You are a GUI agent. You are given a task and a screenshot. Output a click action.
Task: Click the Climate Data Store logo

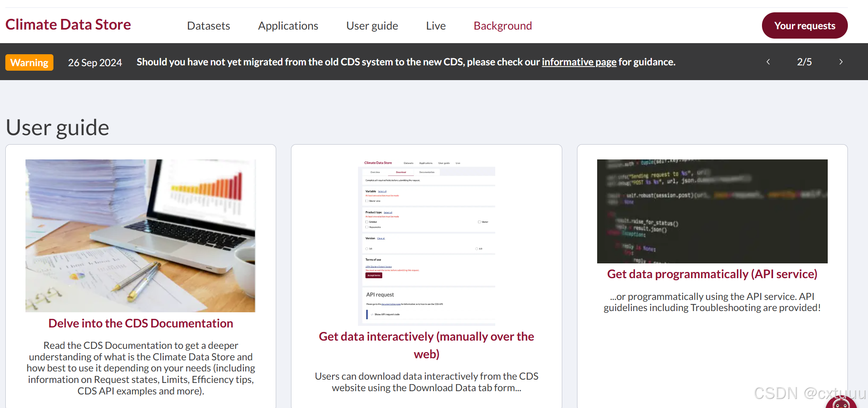tap(68, 25)
